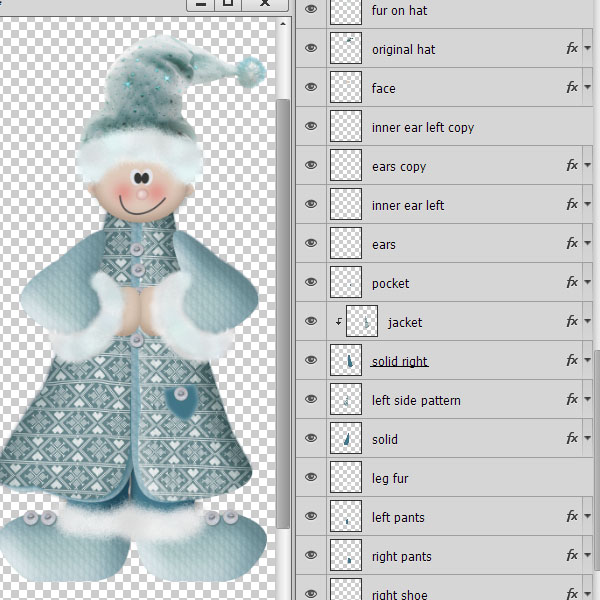
Task: Hide the 'leg fur' layer
Action: point(311,478)
